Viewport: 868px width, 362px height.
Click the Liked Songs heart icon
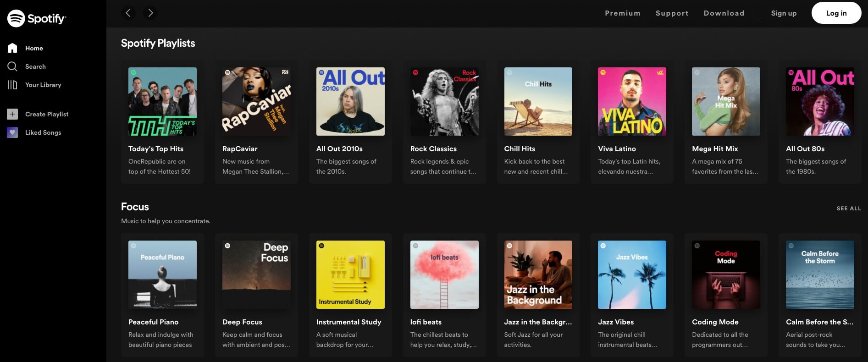click(x=12, y=132)
